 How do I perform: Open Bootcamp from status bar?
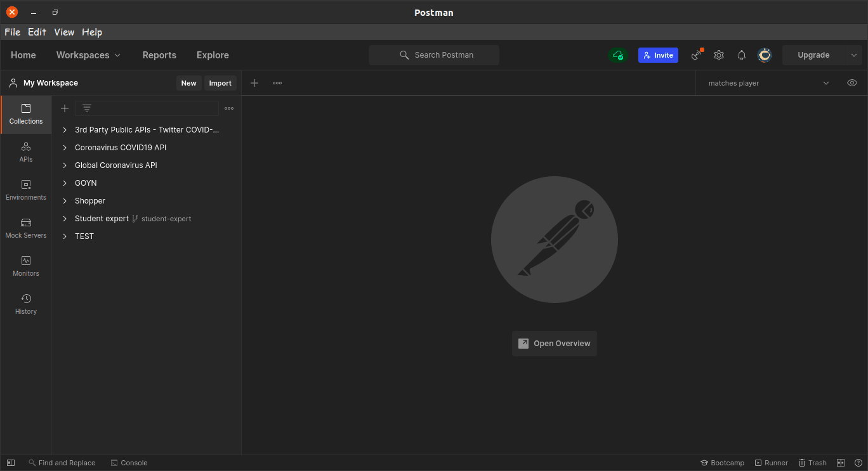click(722, 463)
